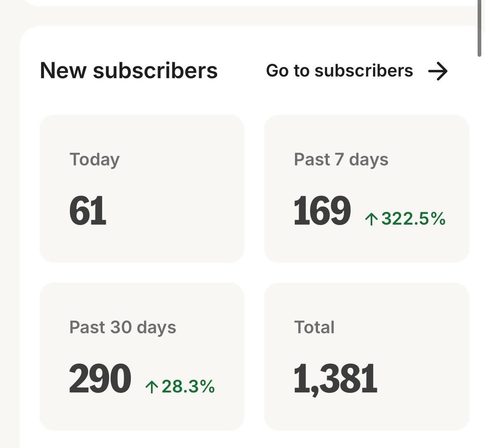Open the Go to subscribers link text
This screenshot has width=485, height=448.
click(x=339, y=71)
